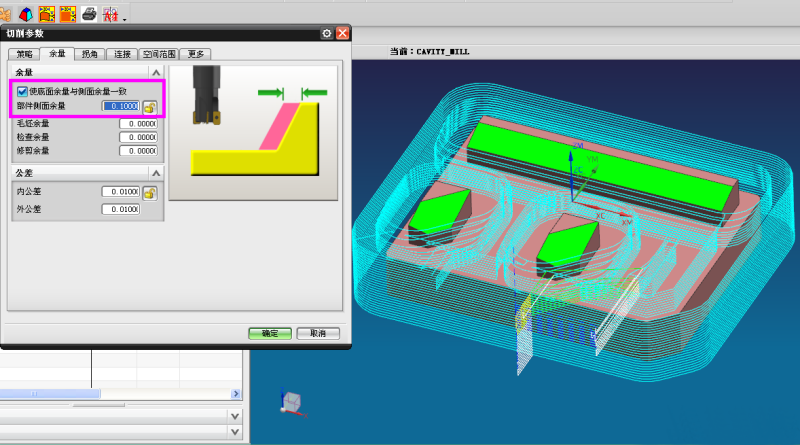
Task: Click the 毛坯余量 input field
Action: (138, 124)
